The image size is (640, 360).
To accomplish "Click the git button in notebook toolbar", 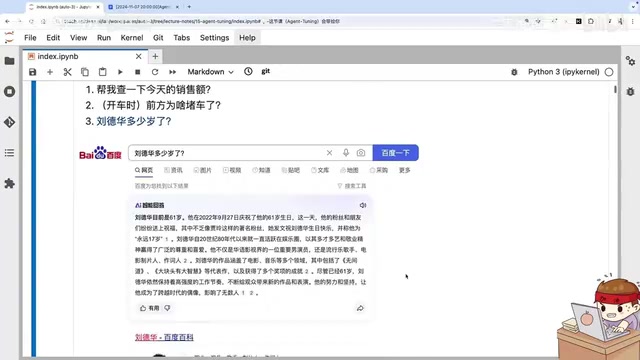I will 266,71.
